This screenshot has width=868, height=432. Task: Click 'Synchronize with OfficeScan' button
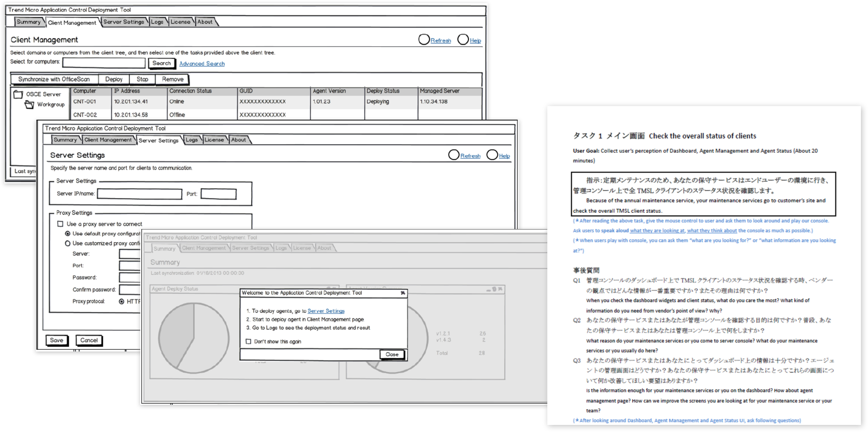(54, 79)
